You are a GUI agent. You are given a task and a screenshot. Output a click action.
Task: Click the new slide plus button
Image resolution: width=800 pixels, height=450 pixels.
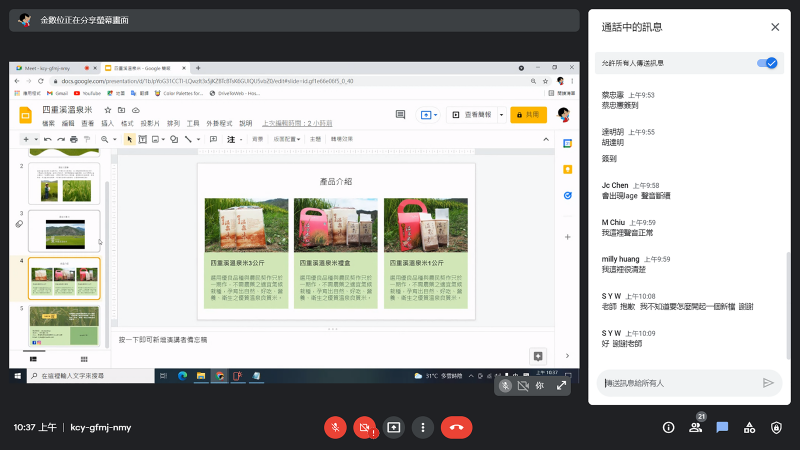pyautogui.click(x=26, y=139)
